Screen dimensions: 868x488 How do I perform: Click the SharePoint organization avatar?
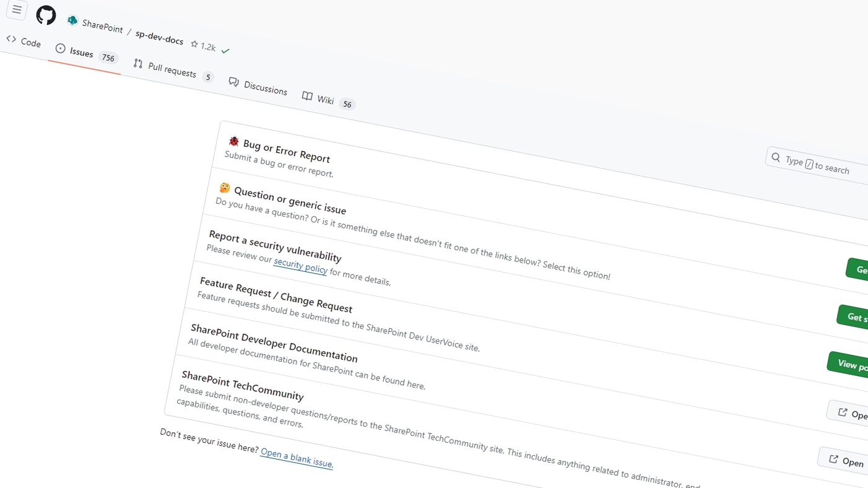click(x=72, y=21)
